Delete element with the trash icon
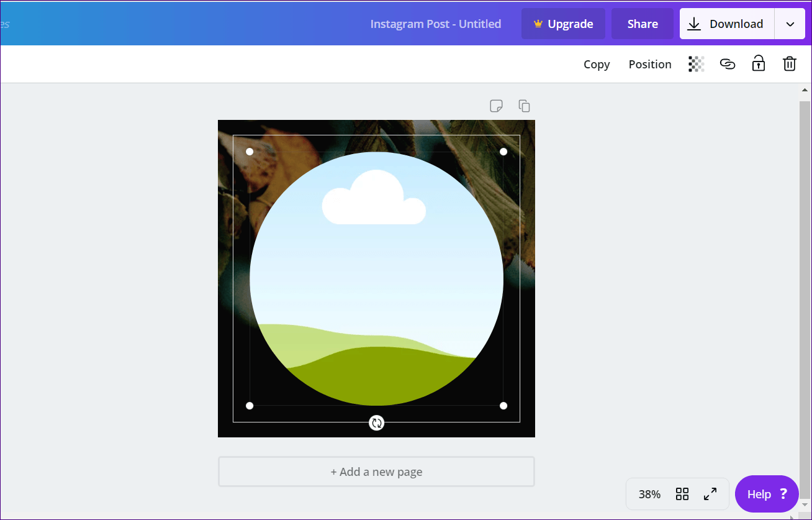Screen dimensions: 812x520 click(789, 63)
